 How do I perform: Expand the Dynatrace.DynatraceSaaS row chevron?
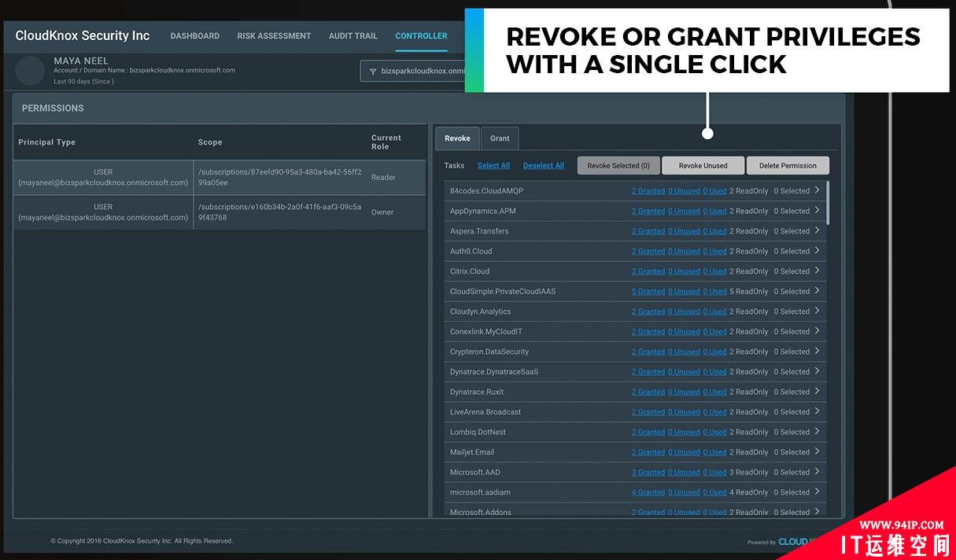[818, 371]
